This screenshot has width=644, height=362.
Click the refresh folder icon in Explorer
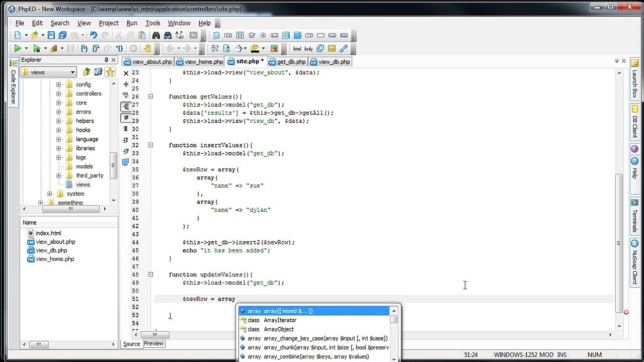(x=98, y=72)
